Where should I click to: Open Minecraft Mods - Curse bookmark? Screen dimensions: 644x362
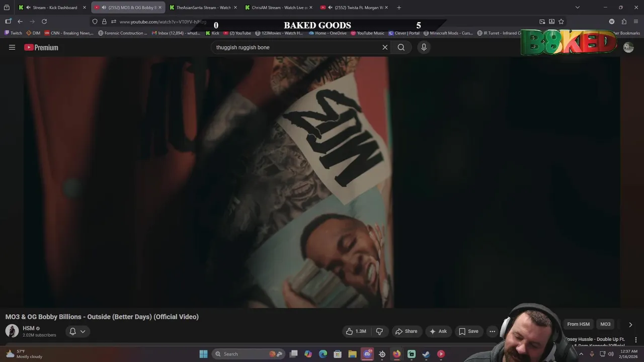[x=448, y=33]
